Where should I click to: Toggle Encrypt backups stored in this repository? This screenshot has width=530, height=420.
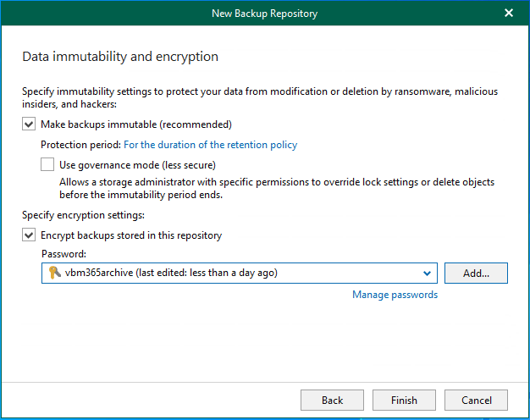click(x=30, y=235)
